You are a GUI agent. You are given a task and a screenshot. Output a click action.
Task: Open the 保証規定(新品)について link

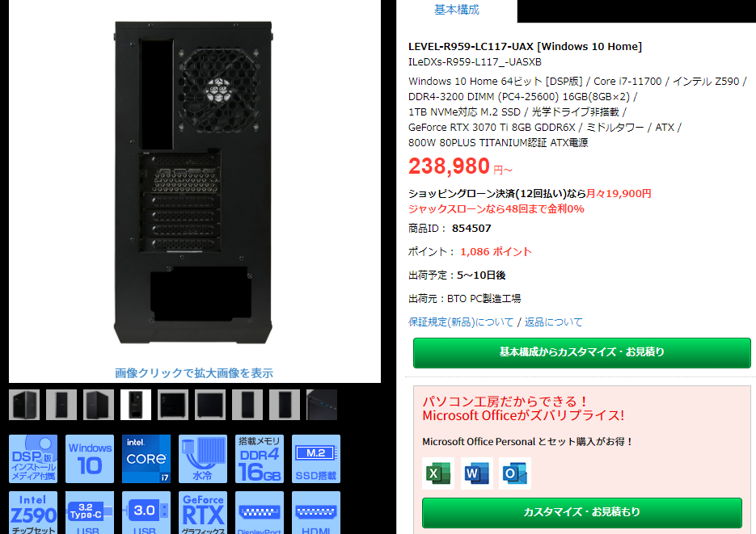pyautogui.click(x=461, y=322)
